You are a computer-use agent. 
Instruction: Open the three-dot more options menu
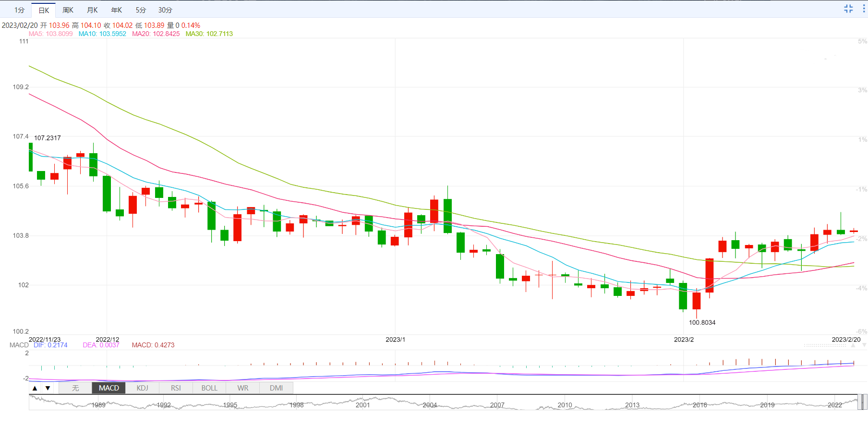coord(863,9)
